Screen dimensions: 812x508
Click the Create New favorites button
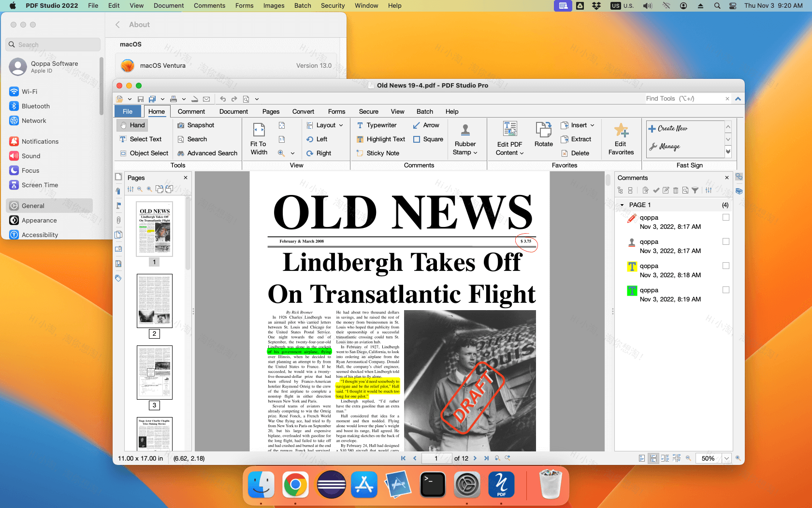click(672, 128)
